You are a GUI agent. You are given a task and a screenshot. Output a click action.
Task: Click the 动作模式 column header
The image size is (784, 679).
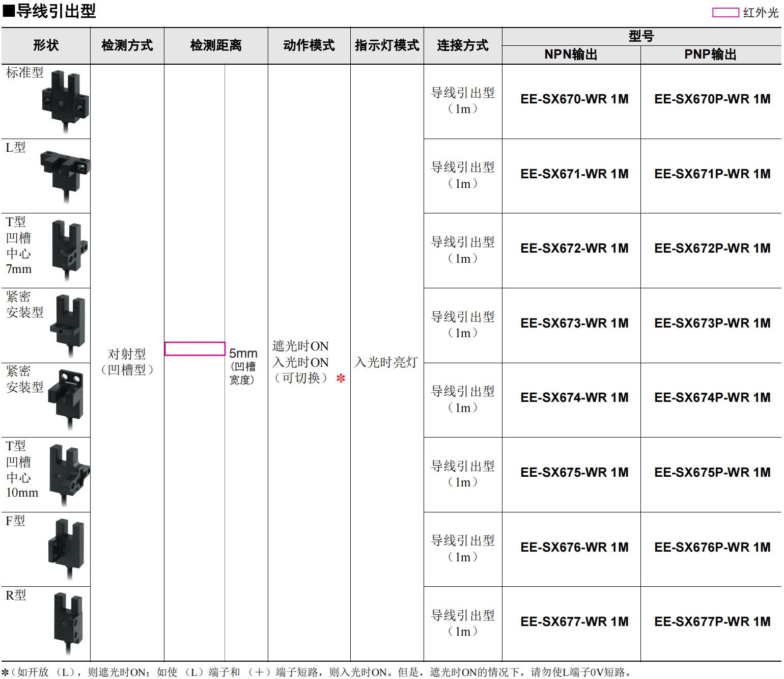point(309,45)
